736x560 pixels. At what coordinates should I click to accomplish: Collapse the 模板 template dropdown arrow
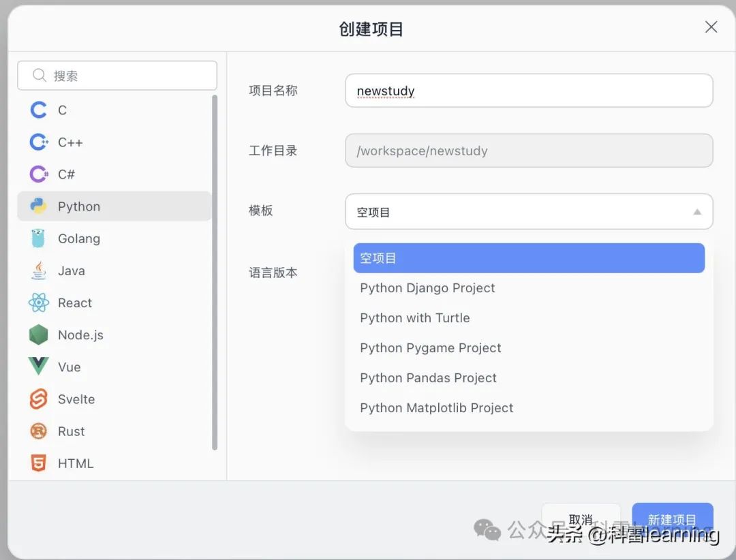point(697,212)
